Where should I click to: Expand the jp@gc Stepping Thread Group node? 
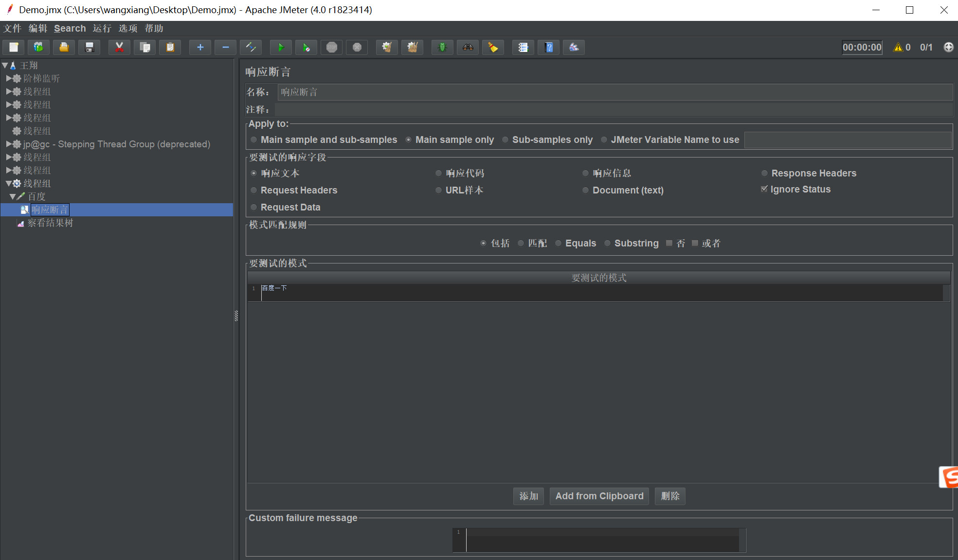9,144
